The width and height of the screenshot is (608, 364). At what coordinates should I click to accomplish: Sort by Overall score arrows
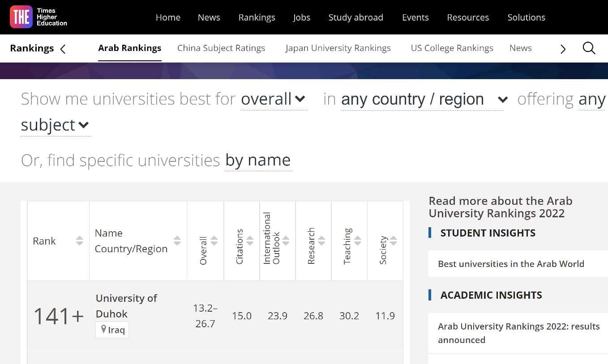(214, 241)
